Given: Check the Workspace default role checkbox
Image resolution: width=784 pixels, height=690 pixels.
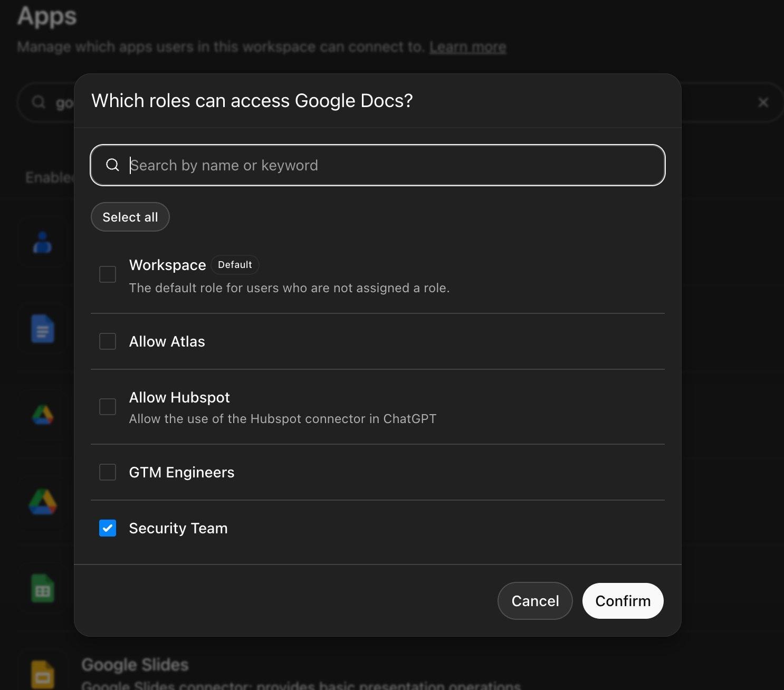Looking at the screenshot, I should click(108, 274).
